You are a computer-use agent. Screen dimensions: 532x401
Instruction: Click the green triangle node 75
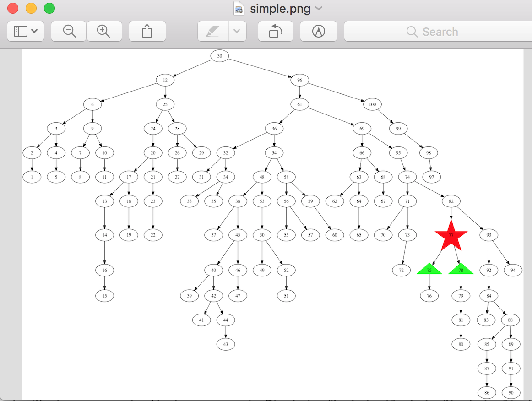pos(429,270)
